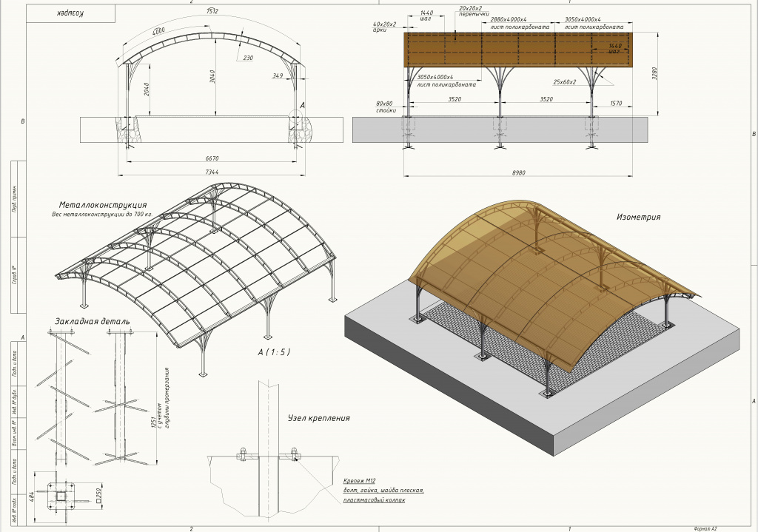758x532 pixels.
Task: Click the "Закладная деталь" heading
Action: click(x=92, y=322)
